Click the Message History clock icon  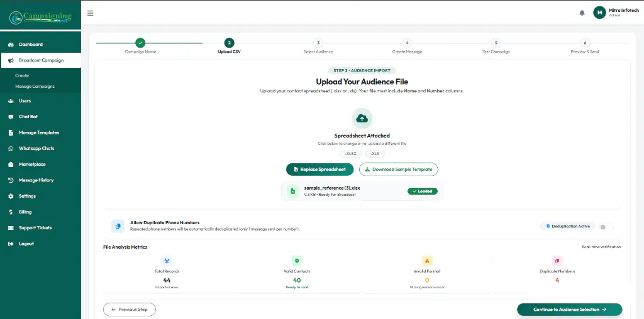11,180
